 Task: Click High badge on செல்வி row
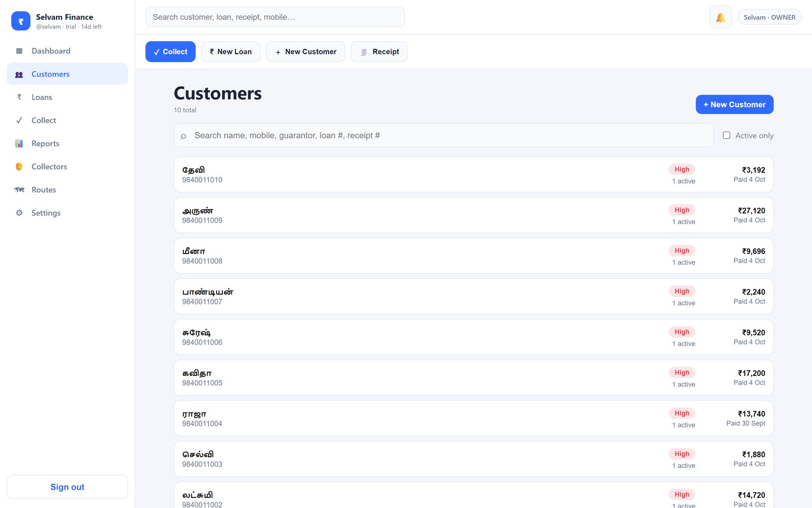click(682, 454)
